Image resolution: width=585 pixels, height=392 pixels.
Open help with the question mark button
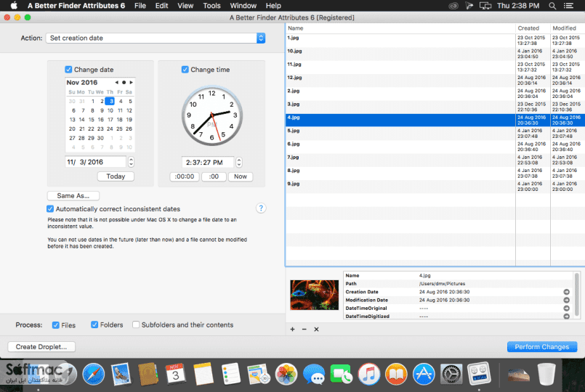click(261, 208)
